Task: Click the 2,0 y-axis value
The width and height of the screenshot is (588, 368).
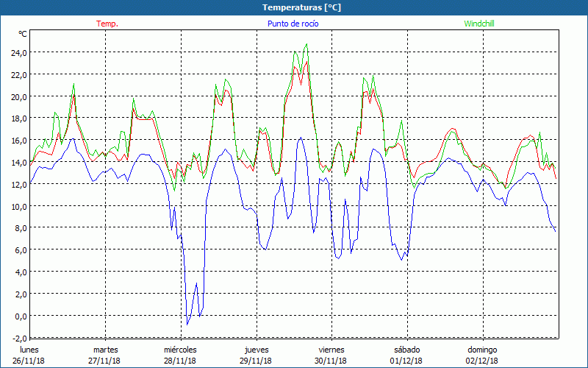Action: (21, 294)
